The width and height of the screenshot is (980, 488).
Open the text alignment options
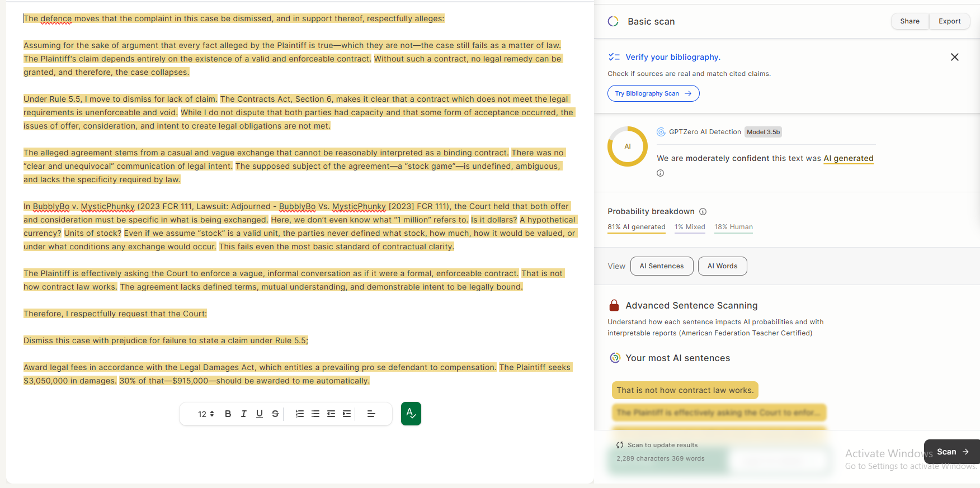371,414
